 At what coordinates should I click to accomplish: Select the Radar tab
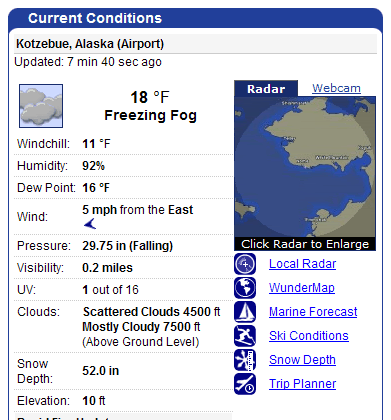click(x=266, y=89)
